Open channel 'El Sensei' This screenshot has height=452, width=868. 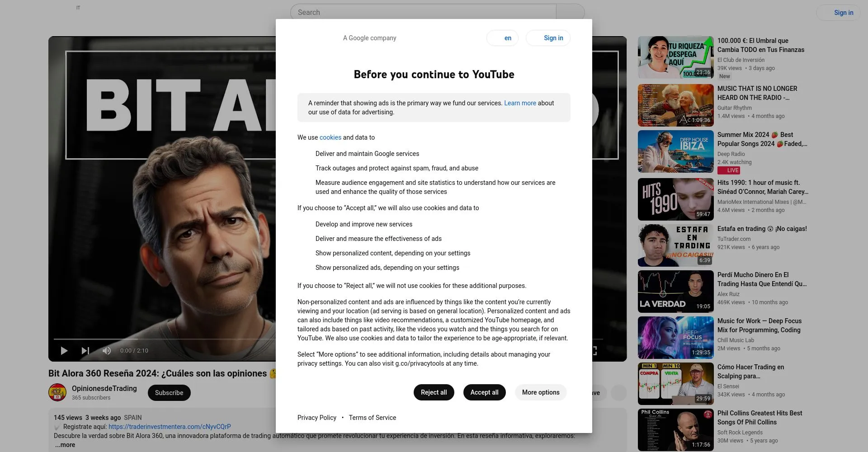pos(728,386)
